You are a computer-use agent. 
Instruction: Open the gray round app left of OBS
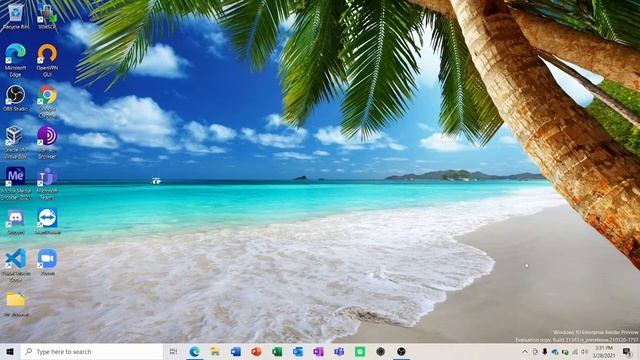coord(380,351)
